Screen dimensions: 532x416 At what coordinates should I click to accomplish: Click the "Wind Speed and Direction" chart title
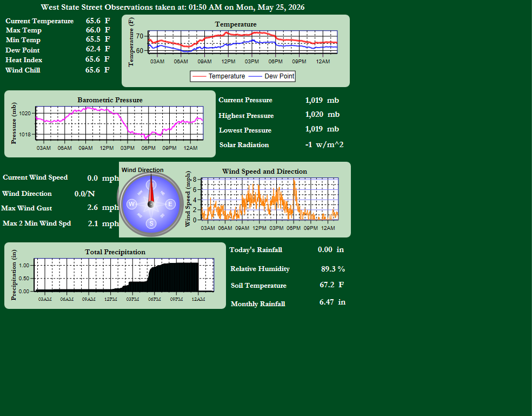(x=264, y=171)
